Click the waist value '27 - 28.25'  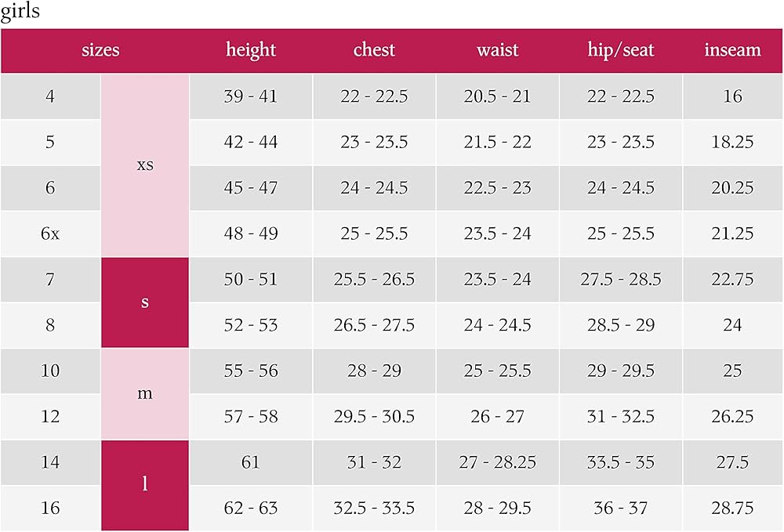[x=498, y=462]
